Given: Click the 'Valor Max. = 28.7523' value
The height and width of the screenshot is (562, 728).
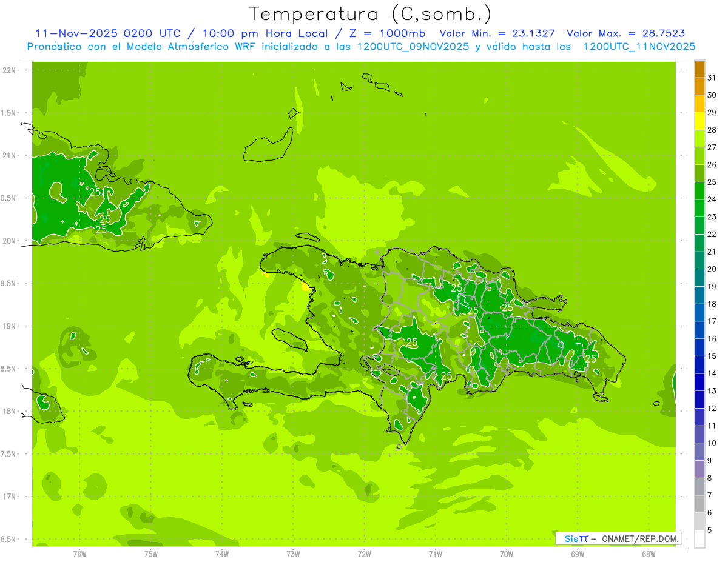Looking at the screenshot, I should (626, 33).
